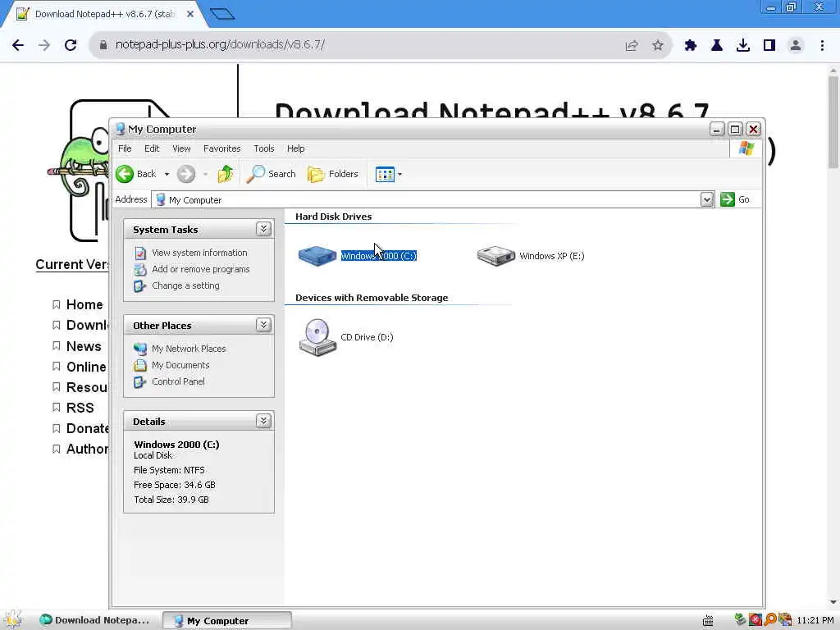Viewport: 840px width, 630px height.
Task: Open a new browser tab
Action: 221,14
